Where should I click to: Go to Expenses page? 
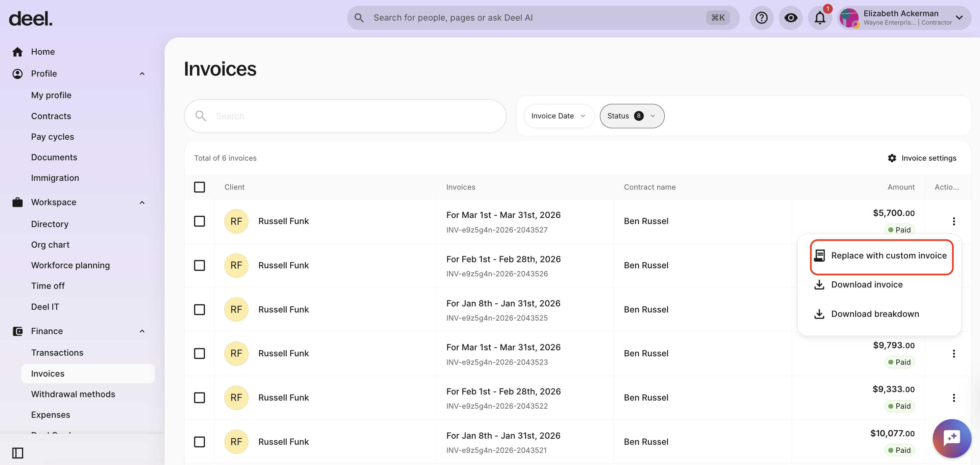tap(51, 415)
